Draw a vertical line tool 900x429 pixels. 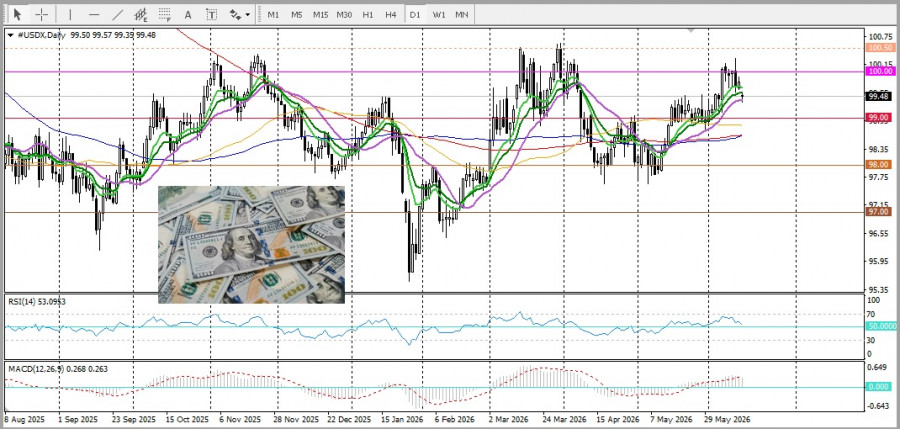(x=70, y=14)
